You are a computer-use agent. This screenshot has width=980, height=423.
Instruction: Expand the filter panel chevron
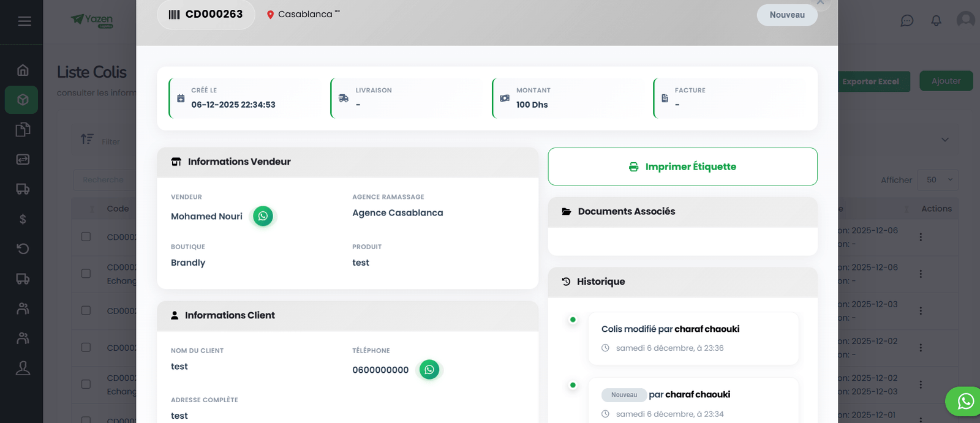(944, 140)
